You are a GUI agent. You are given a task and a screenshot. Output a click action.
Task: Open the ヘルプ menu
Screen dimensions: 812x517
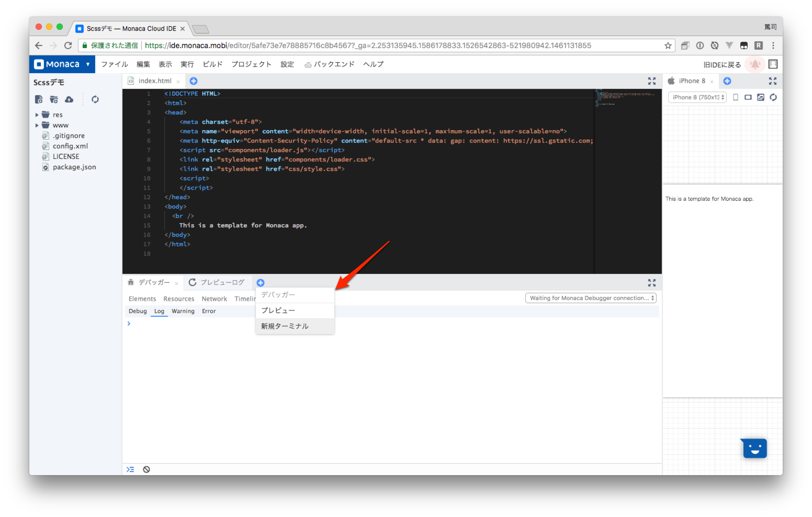(x=373, y=64)
